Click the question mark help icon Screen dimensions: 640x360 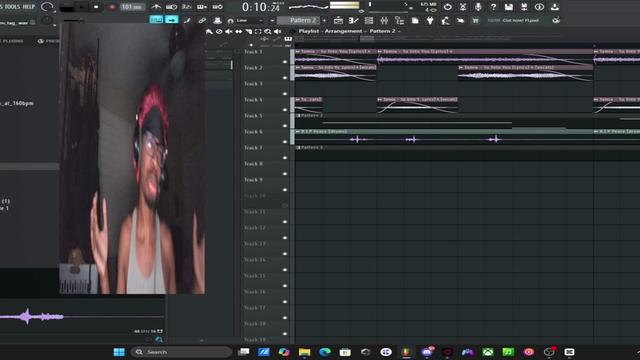(493, 7)
